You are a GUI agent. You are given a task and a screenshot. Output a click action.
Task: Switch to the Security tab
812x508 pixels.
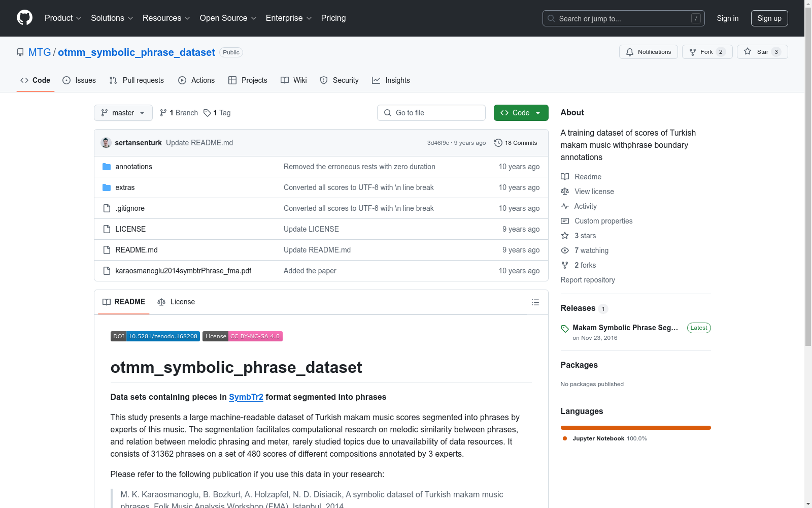[340, 80]
